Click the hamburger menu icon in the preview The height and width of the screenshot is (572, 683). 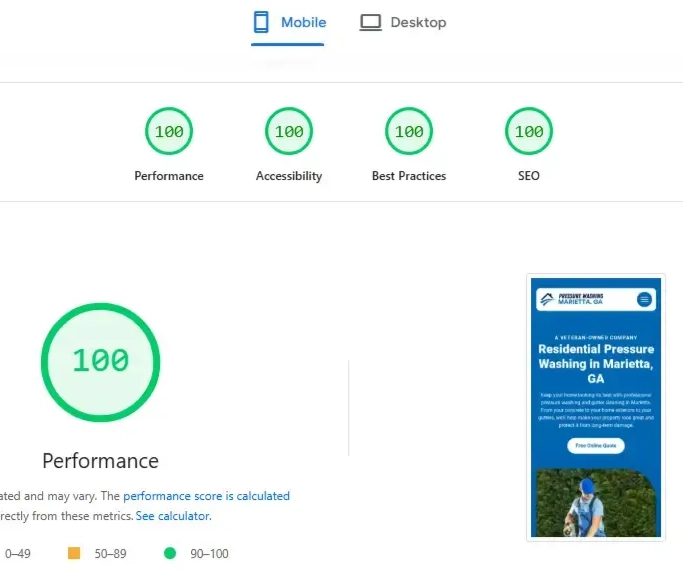click(x=645, y=299)
